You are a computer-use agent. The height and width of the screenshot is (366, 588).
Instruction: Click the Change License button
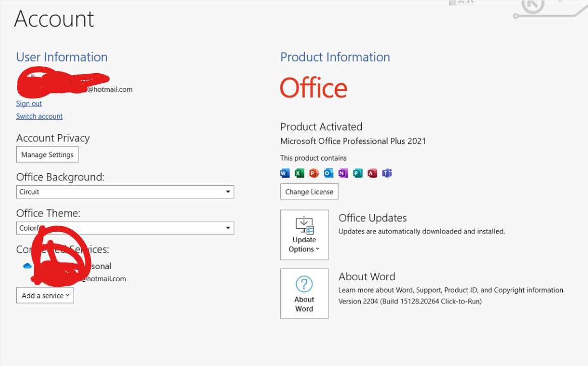(309, 192)
